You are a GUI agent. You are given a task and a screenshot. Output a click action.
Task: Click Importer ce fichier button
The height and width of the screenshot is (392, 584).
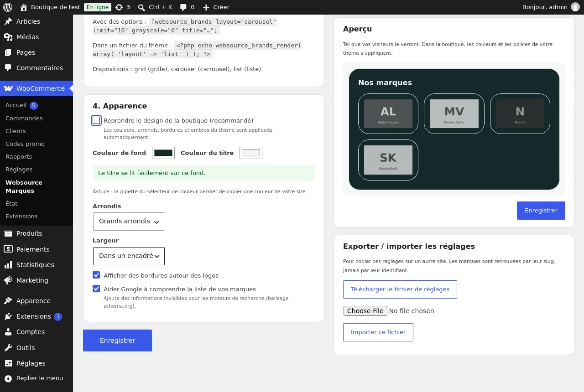click(x=378, y=332)
